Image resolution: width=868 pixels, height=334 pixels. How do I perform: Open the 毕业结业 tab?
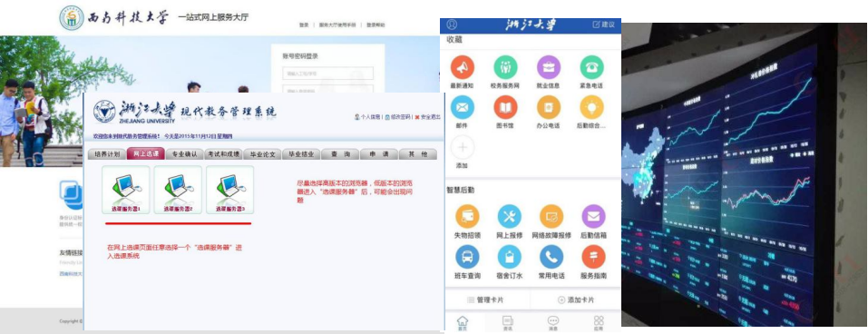point(301,154)
